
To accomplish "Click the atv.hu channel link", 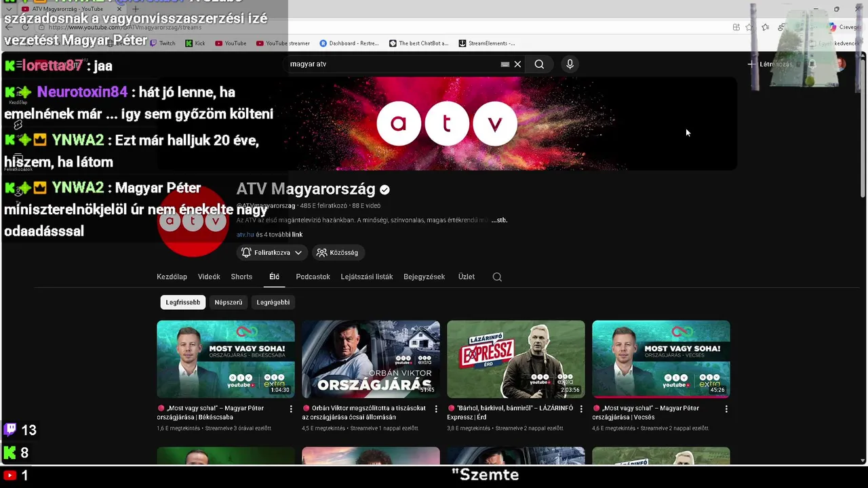I will coord(245,235).
